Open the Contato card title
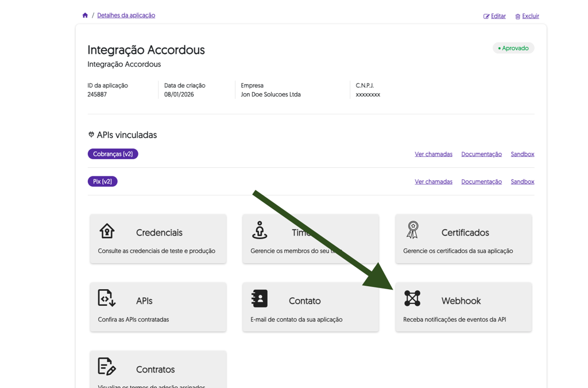Viewport: 588px width, 388px height. click(304, 301)
